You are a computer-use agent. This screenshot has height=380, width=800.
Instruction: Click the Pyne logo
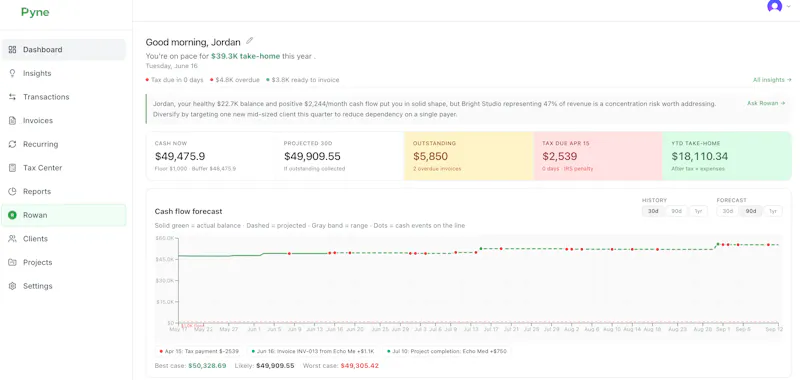point(35,12)
